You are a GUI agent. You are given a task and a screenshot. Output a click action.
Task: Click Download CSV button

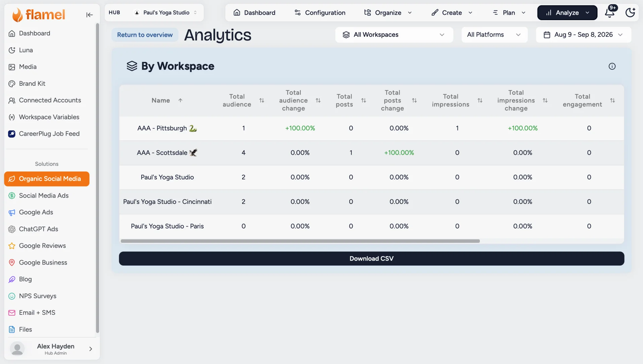coord(371,259)
